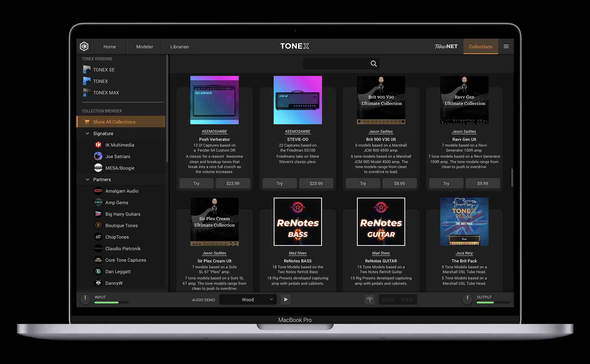Click Joe Satriani's avatar icon

click(98, 156)
